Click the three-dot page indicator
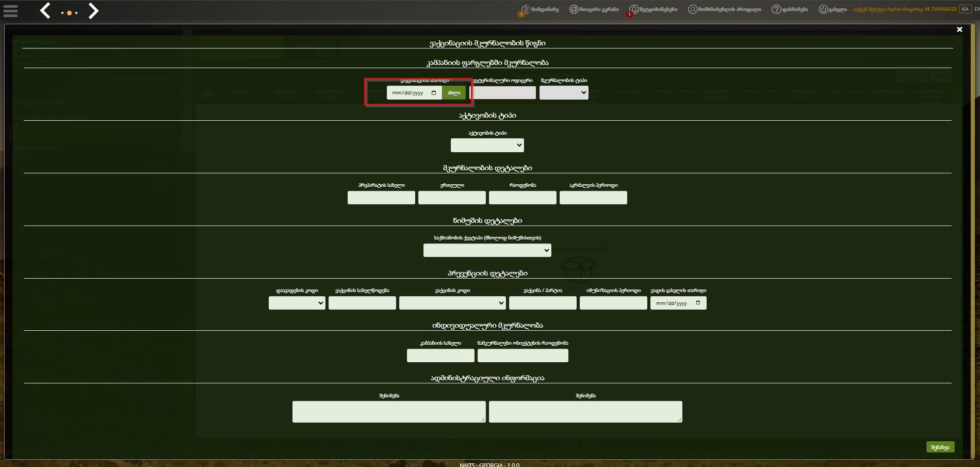The height and width of the screenshot is (467, 980). coord(69,13)
